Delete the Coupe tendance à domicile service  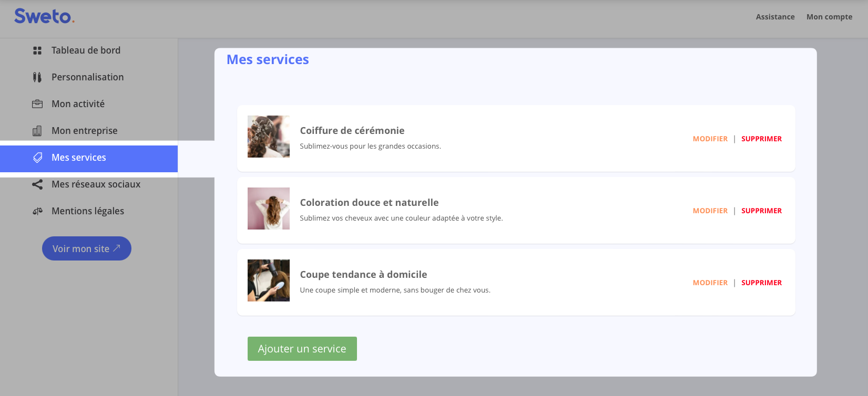(761, 283)
